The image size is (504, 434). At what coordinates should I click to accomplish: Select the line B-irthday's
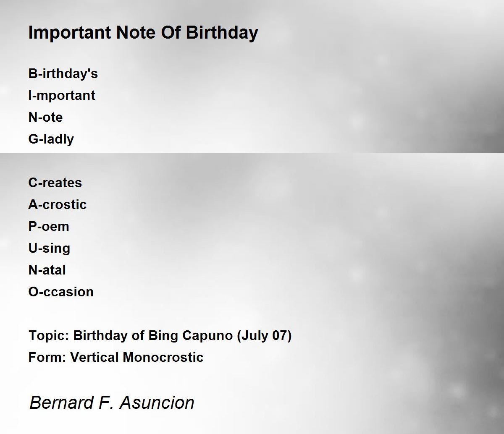pos(63,74)
